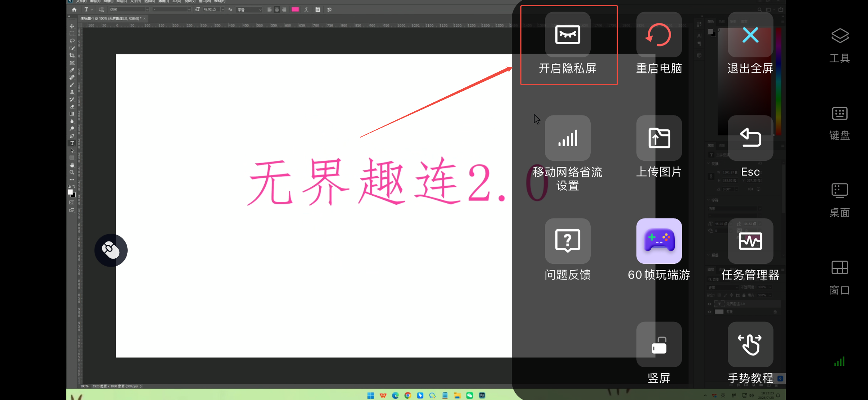
Task: Select the Blur tool
Action: pyautogui.click(x=72, y=121)
